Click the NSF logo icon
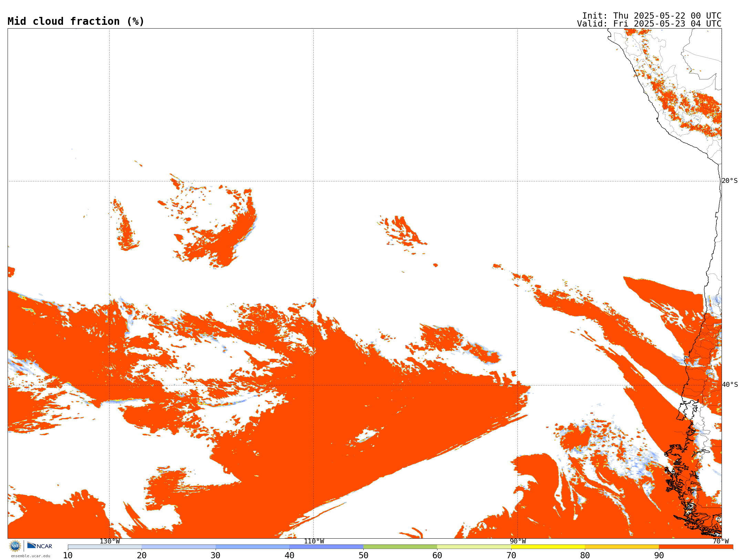The image size is (744, 560). tap(15, 546)
